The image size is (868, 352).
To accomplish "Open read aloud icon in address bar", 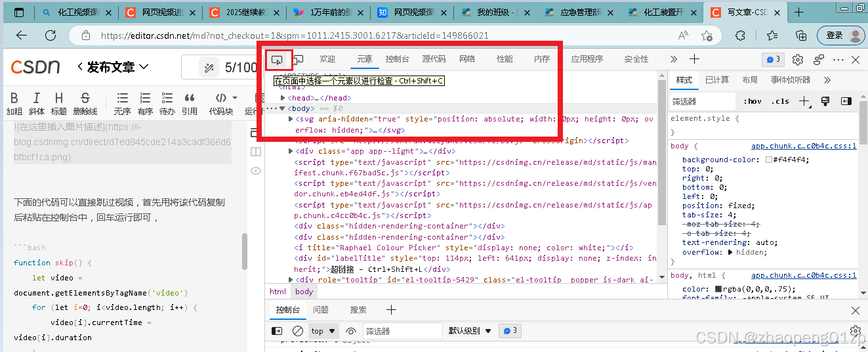I will pyautogui.click(x=684, y=35).
